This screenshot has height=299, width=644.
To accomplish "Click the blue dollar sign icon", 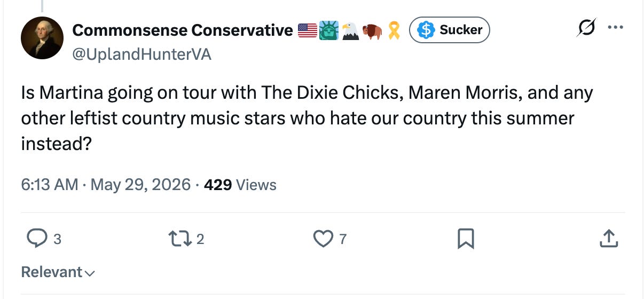I will tap(426, 30).
